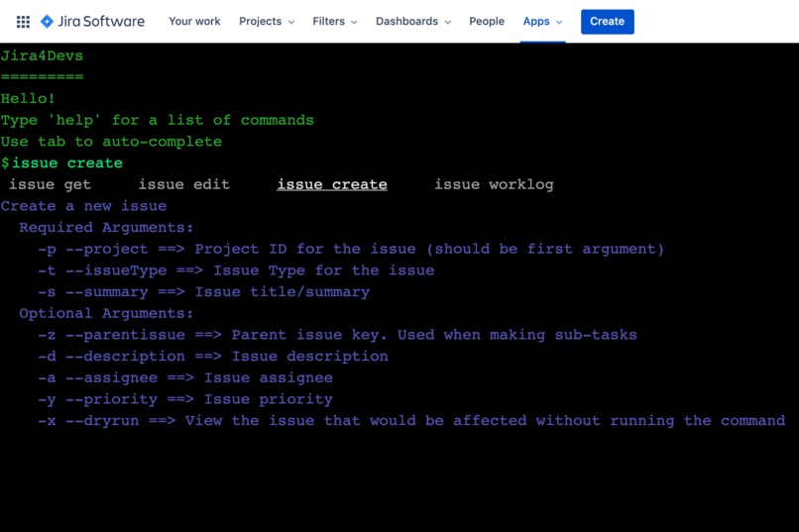The width and height of the screenshot is (799, 532).
Task: Open the app switcher grid icon
Action: [23, 22]
